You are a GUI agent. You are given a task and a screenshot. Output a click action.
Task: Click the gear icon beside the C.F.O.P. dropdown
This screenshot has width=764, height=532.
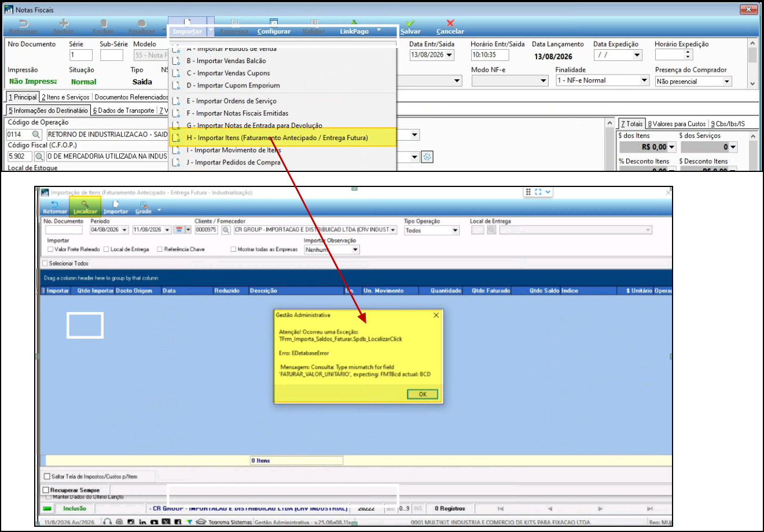coord(427,157)
